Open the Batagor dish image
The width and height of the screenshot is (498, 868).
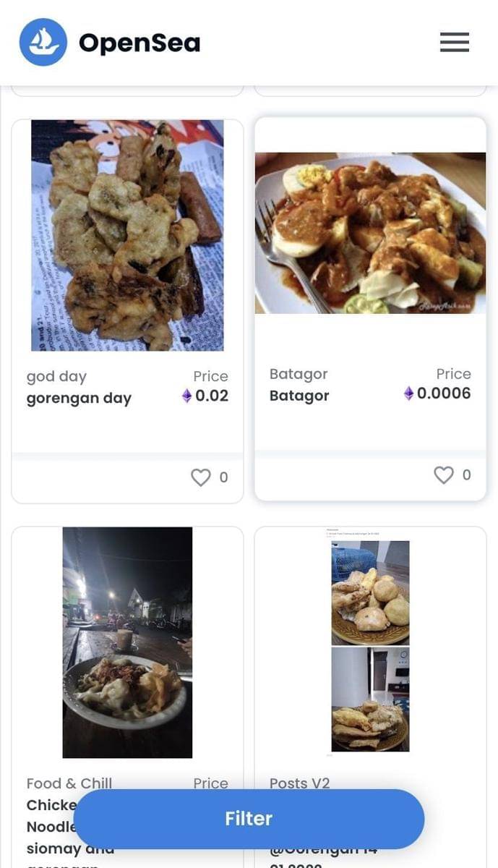coord(370,233)
